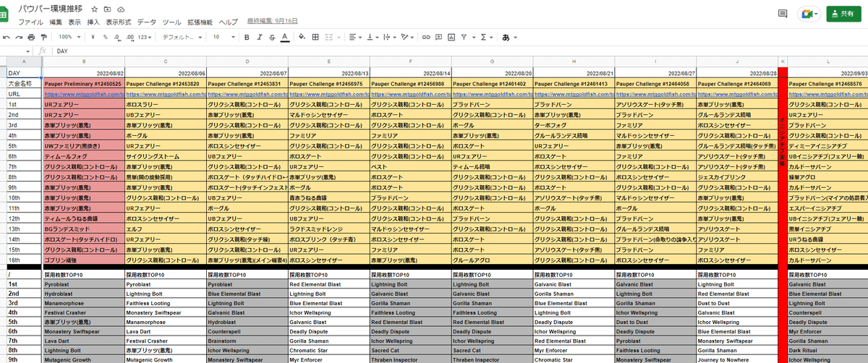Select the paint format roller icon
Image resolution: width=868 pixels, height=363 pixels.
coord(43,36)
